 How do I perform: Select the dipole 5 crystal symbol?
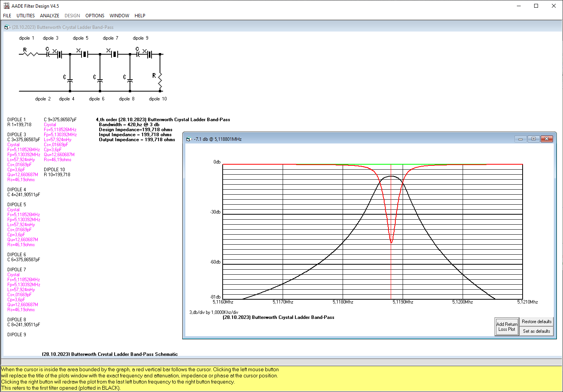84,54
